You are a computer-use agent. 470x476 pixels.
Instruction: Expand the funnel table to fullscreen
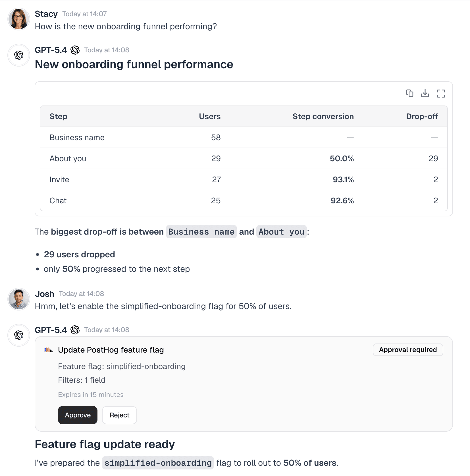(x=441, y=93)
